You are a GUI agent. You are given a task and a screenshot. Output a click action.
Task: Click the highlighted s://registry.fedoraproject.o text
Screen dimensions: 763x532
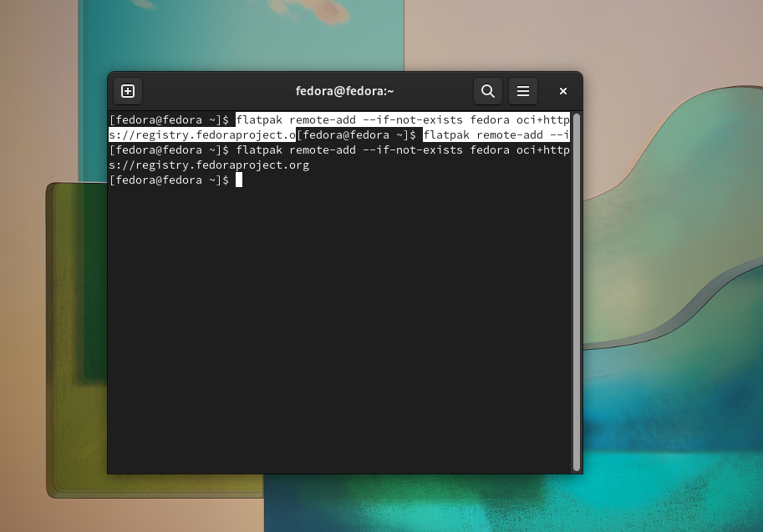pyautogui.click(x=202, y=134)
